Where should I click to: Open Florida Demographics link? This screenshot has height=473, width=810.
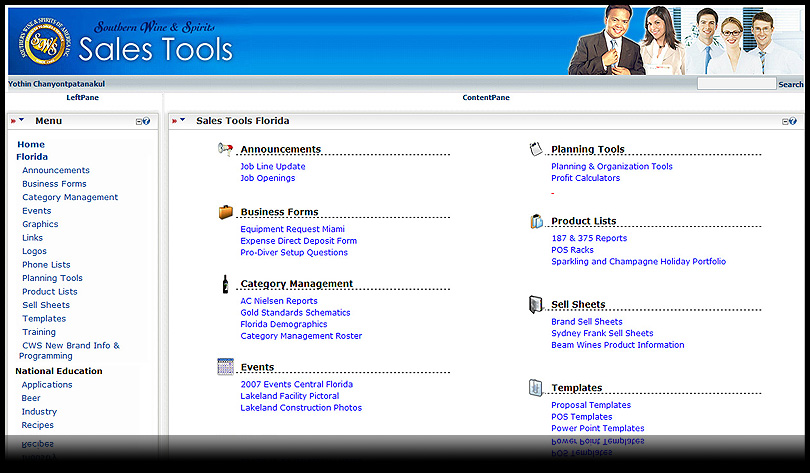pos(284,324)
